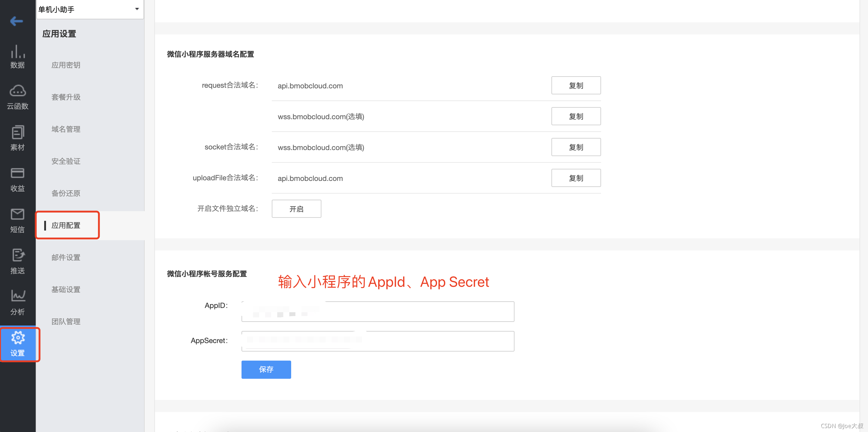Open the 短信 SMS section
This screenshot has width=868, height=432.
click(18, 221)
